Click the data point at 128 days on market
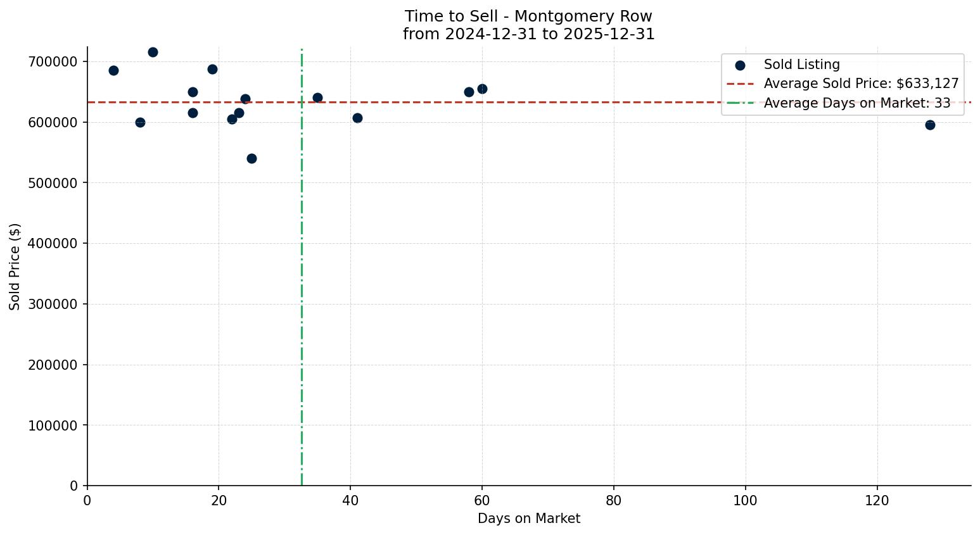This screenshot has width=980, height=535. [x=930, y=125]
